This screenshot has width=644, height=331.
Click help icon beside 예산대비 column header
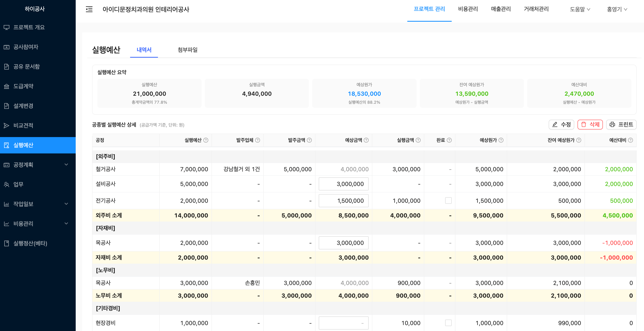[x=630, y=140]
